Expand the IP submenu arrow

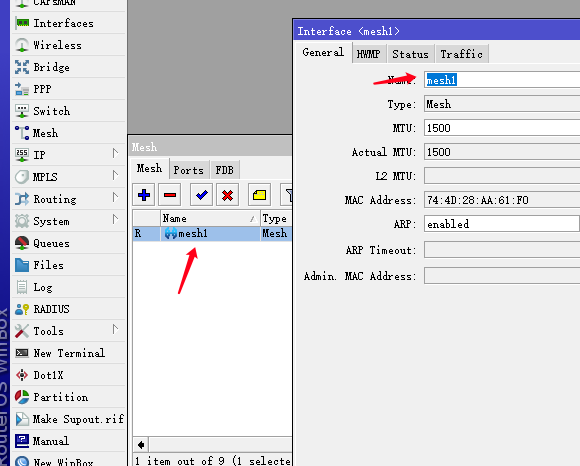pos(115,153)
